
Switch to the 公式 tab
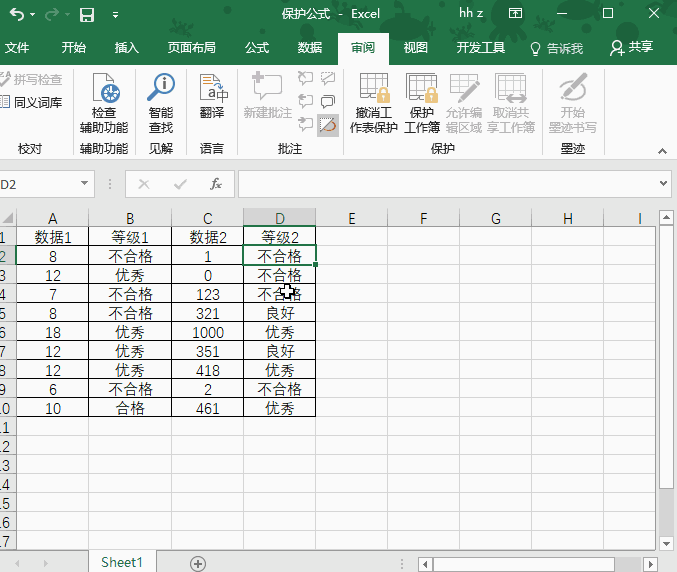pyautogui.click(x=257, y=47)
